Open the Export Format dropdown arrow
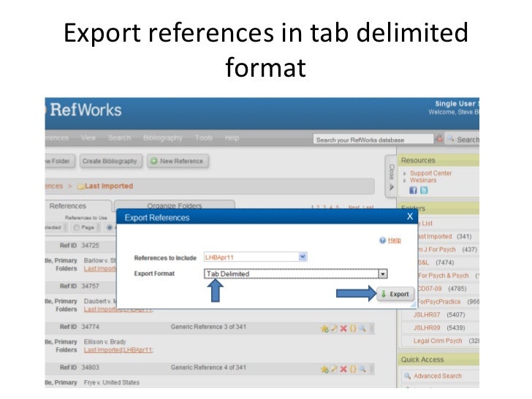The height and width of the screenshot is (399, 532). (x=383, y=274)
